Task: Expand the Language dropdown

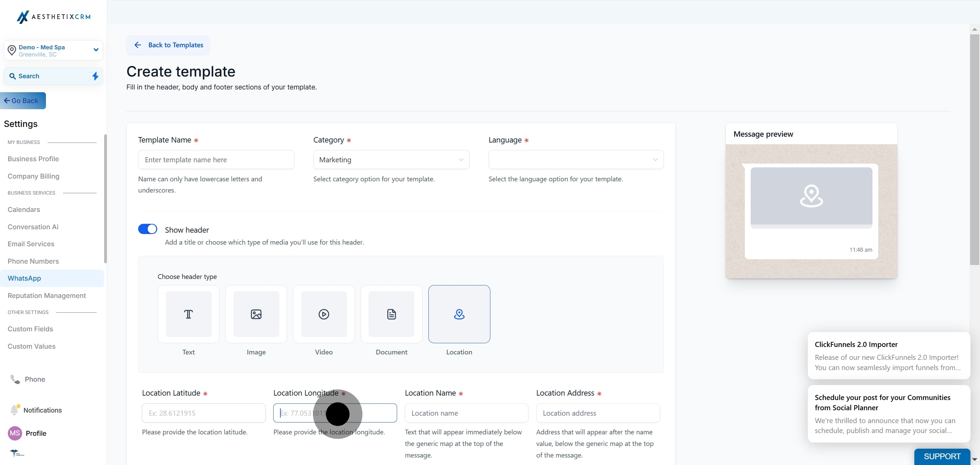Action: coord(576,160)
